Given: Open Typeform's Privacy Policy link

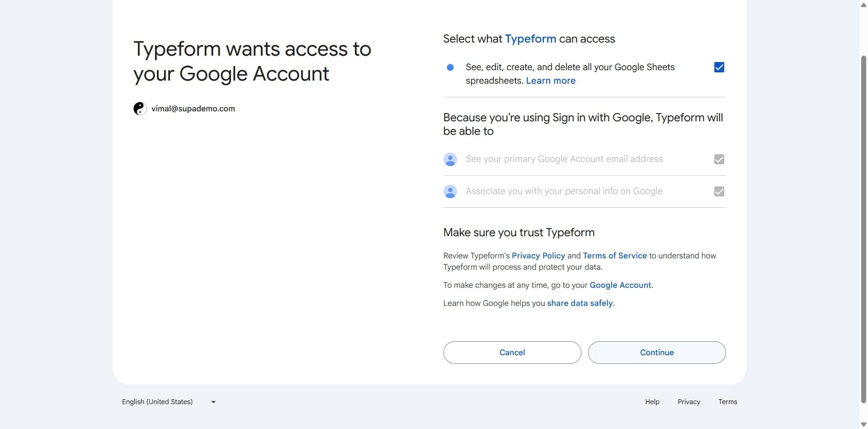Looking at the screenshot, I should click(x=538, y=255).
